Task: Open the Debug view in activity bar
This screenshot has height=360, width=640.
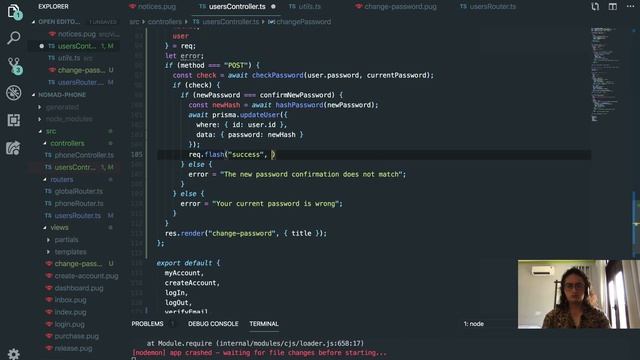Action: pyautogui.click(x=13, y=93)
